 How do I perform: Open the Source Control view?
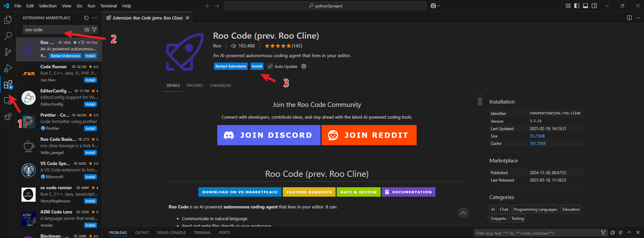click(8, 52)
